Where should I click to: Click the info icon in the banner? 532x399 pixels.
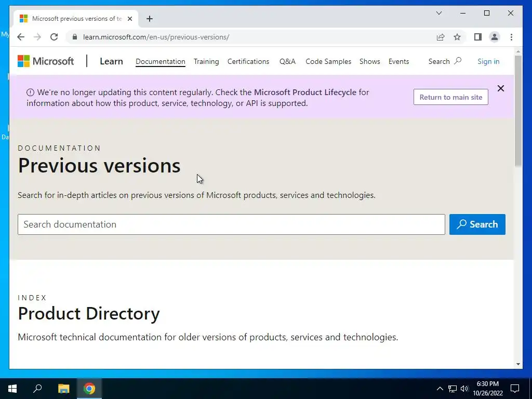[30, 92]
